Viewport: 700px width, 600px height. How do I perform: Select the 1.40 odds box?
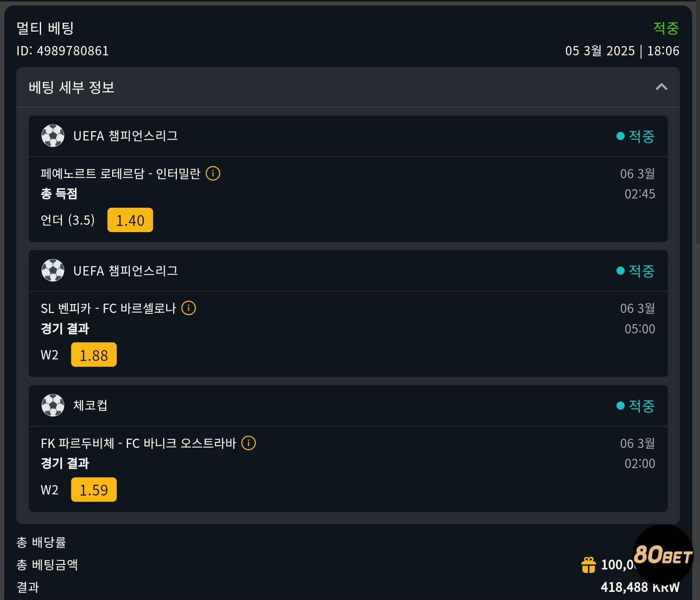tap(130, 220)
